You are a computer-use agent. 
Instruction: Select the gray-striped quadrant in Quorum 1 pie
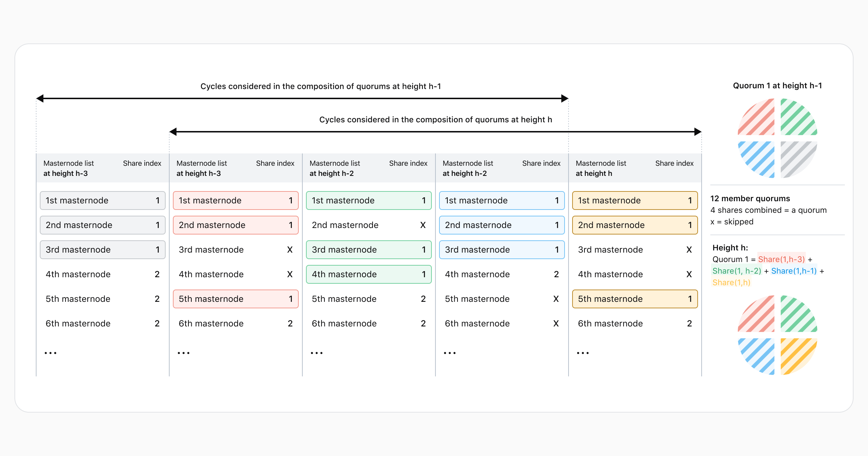coord(799,159)
